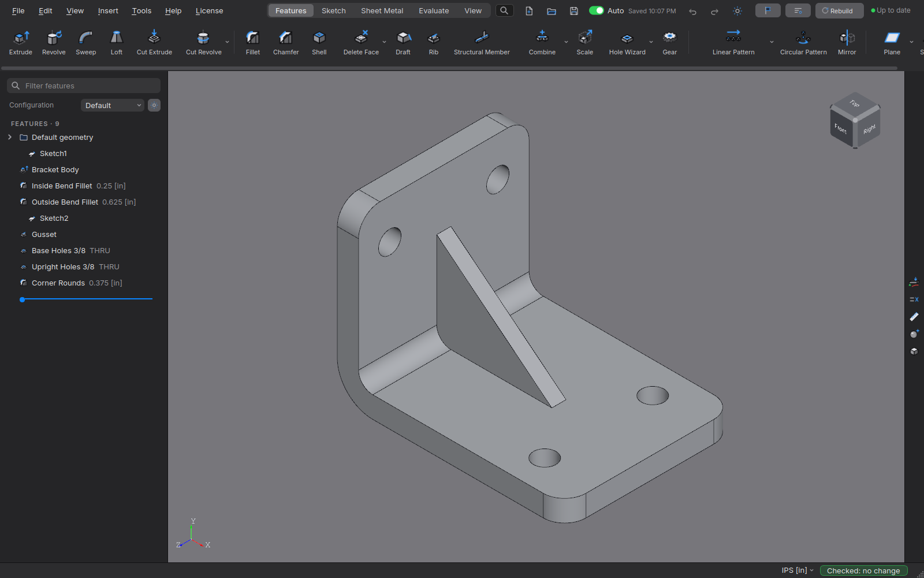
Task: Apply the Shell tool
Action: tap(319, 43)
